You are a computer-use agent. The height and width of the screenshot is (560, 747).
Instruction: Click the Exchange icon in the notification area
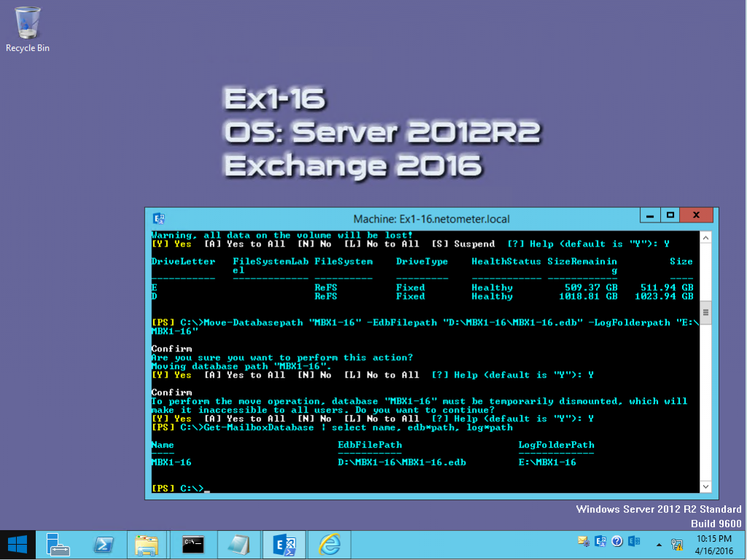633,542
